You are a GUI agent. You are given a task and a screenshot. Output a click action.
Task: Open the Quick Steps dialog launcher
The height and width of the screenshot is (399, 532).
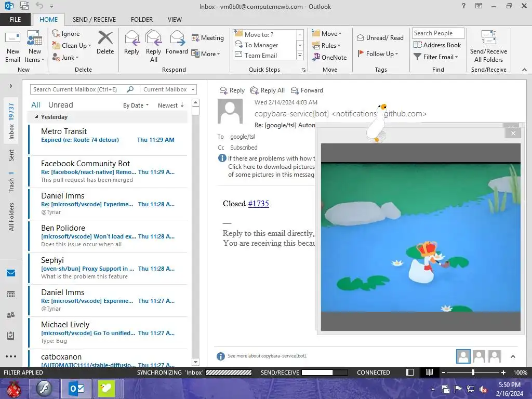click(x=303, y=70)
